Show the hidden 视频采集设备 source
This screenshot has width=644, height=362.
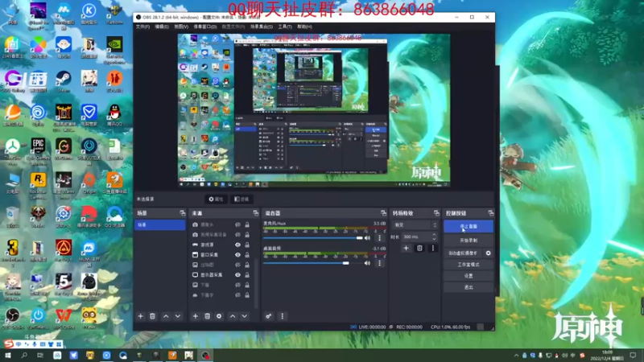tap(237, 235)
